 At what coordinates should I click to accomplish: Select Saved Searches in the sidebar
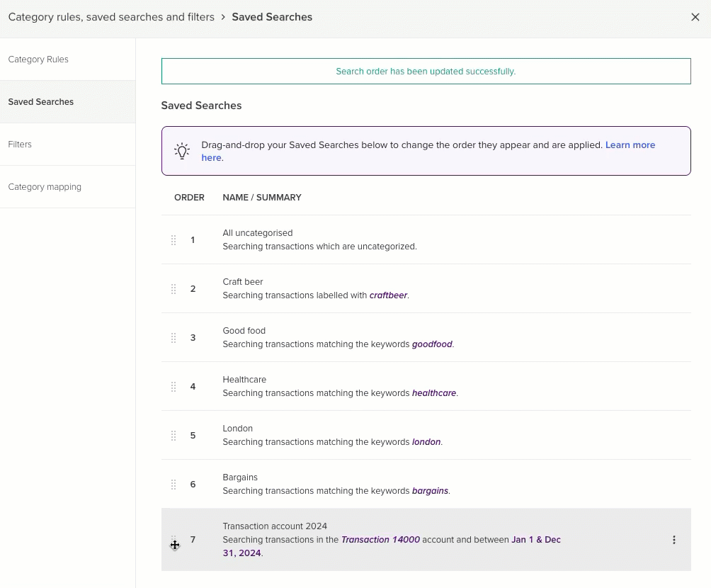point(41,102)
